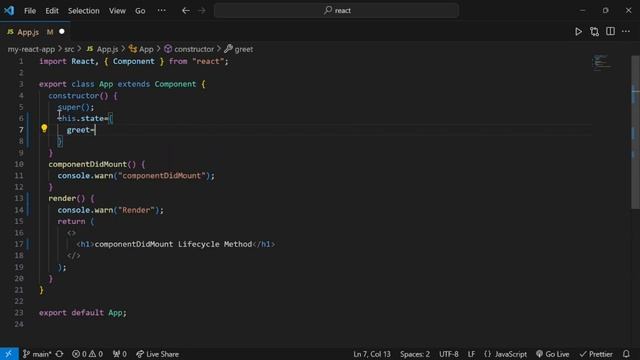Click the ports forwarded indicator 0

click(120, 354)
